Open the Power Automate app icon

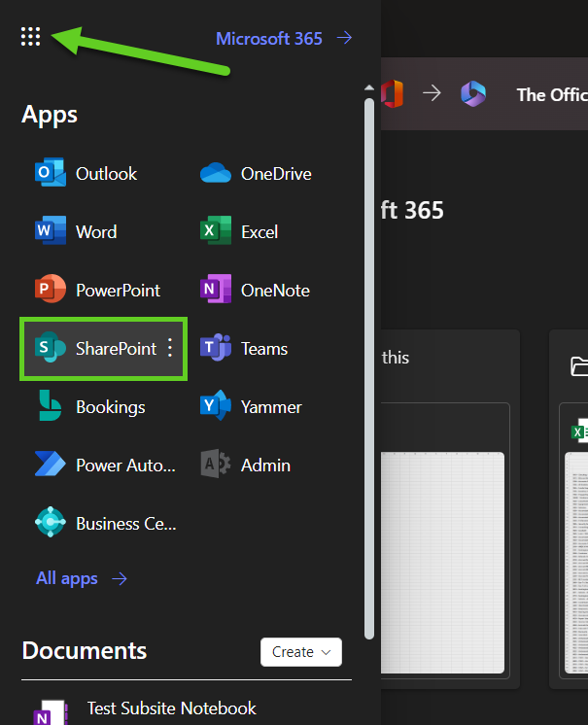[x=51, y=464]
